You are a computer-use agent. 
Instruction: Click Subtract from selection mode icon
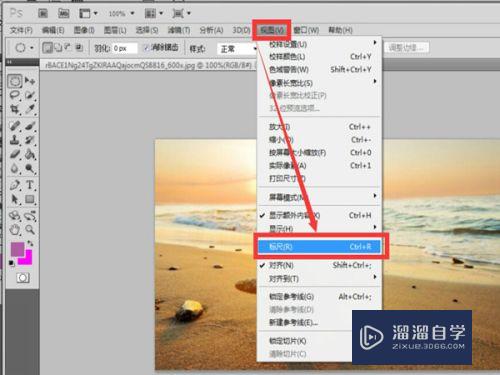pos(68,48)
